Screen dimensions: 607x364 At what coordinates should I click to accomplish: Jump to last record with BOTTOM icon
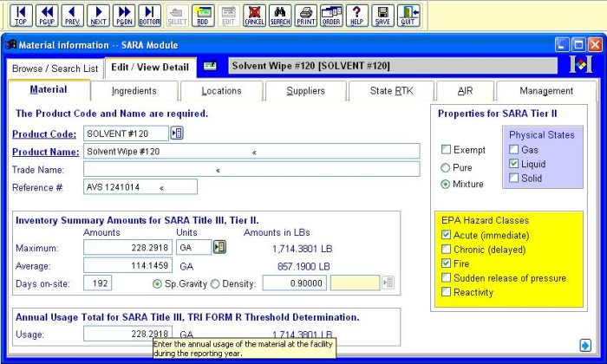[149, 15]
